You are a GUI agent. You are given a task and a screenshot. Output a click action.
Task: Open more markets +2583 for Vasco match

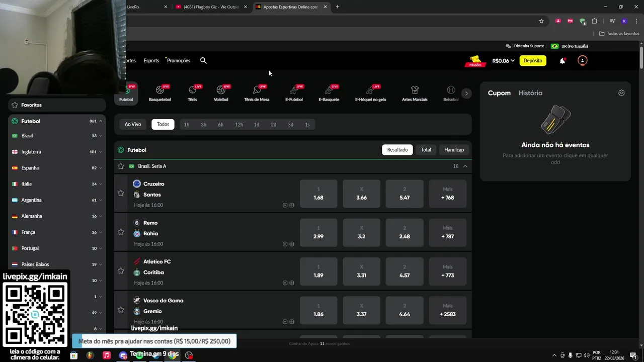click(x=447, y=310)
